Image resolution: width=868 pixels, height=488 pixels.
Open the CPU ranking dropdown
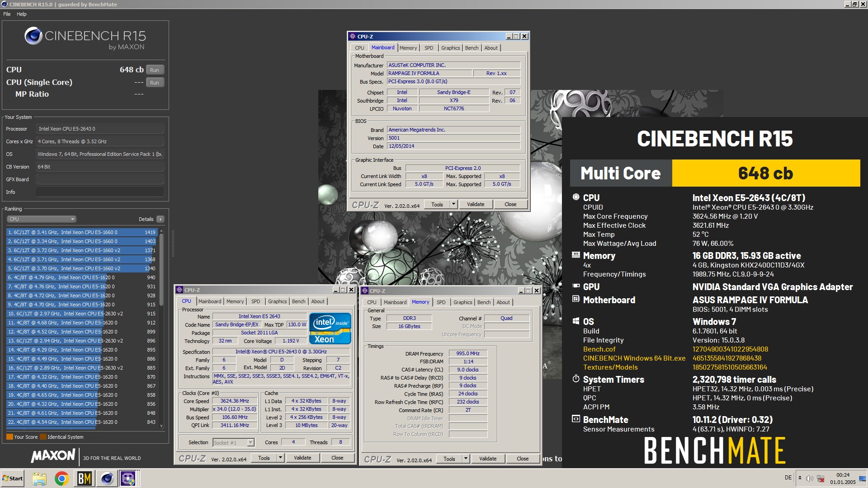pyautogui.click(x=41, y=219)
